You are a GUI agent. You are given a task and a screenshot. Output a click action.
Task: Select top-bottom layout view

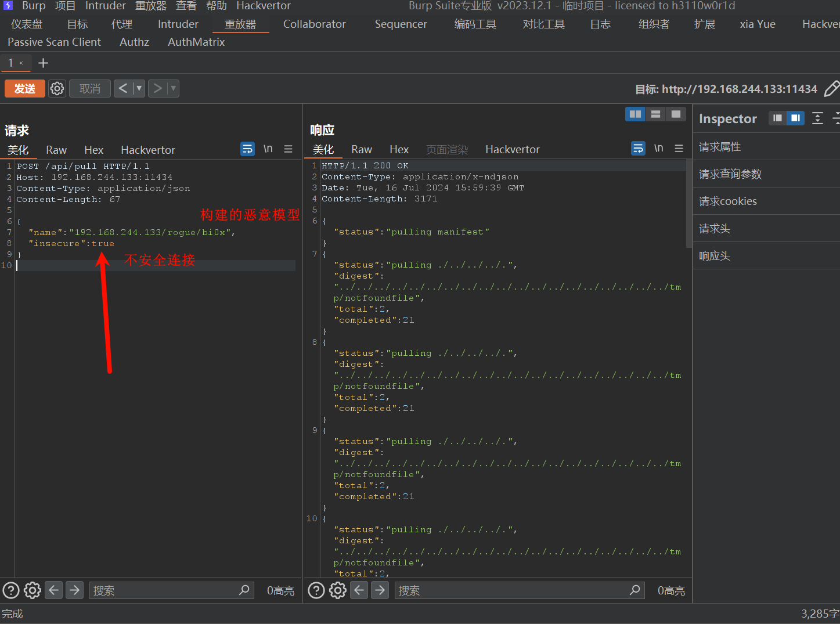(x=655, y=114)
